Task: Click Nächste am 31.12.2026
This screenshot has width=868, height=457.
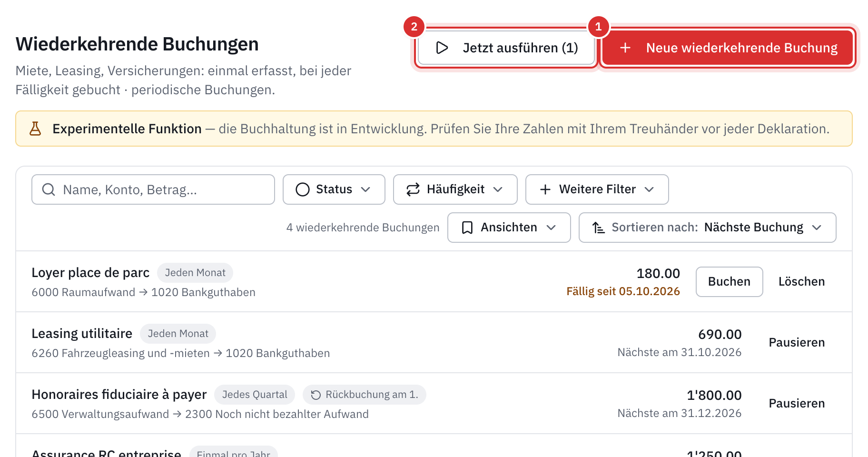Action: tap(680, 413)
